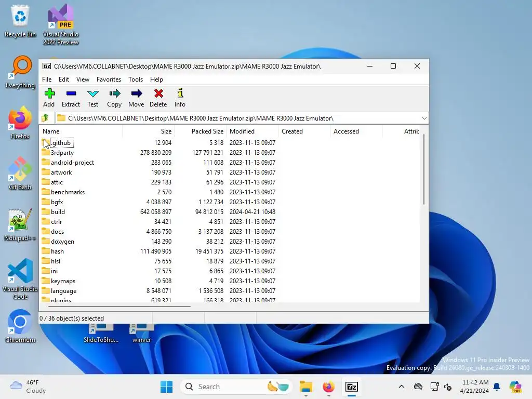Image resolution: width=532 pixels, height=399 pixels.
Task: Open File Explorer from taskbar
Action: [306, 387]
